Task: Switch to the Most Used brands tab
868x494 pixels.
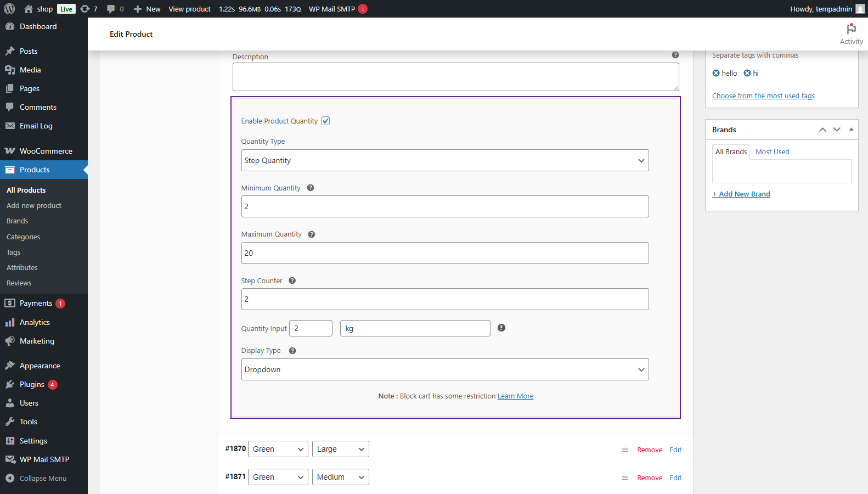Action: [x=772, y=152]
